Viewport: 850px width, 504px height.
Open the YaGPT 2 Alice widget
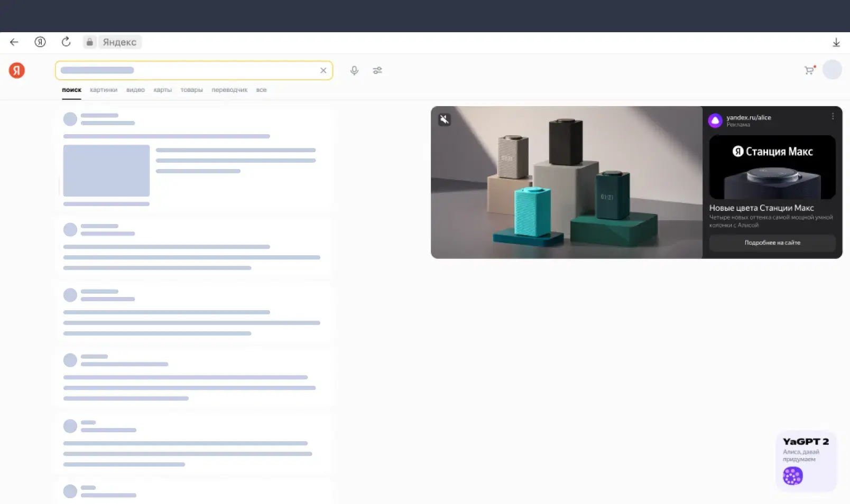806,461
